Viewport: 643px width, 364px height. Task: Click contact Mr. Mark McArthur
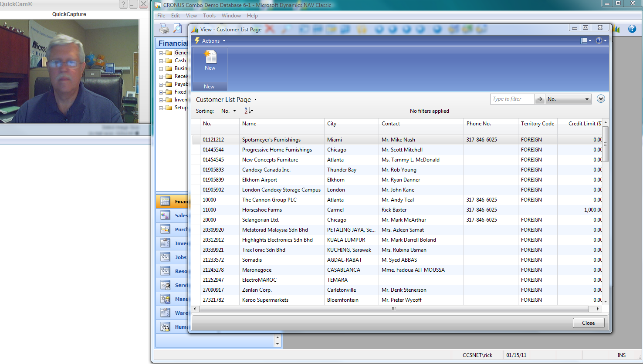(x=404, y=220)
